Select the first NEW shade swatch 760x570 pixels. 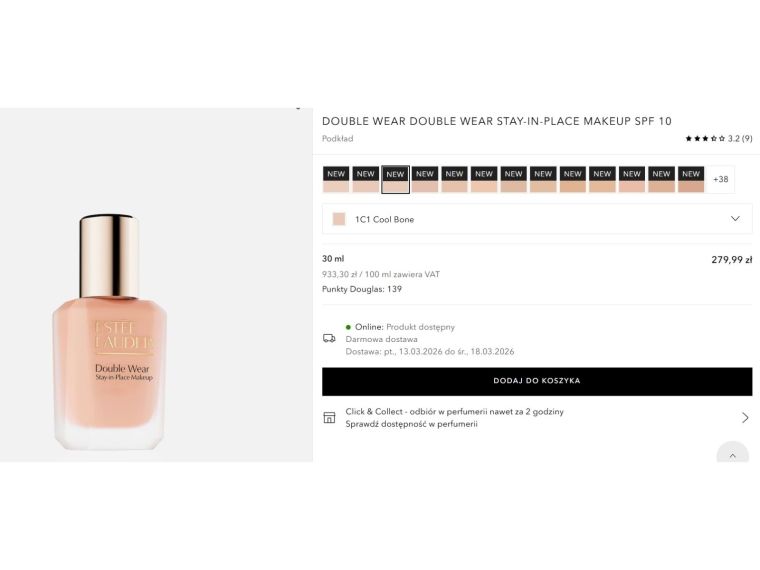(x=336, y=179)
